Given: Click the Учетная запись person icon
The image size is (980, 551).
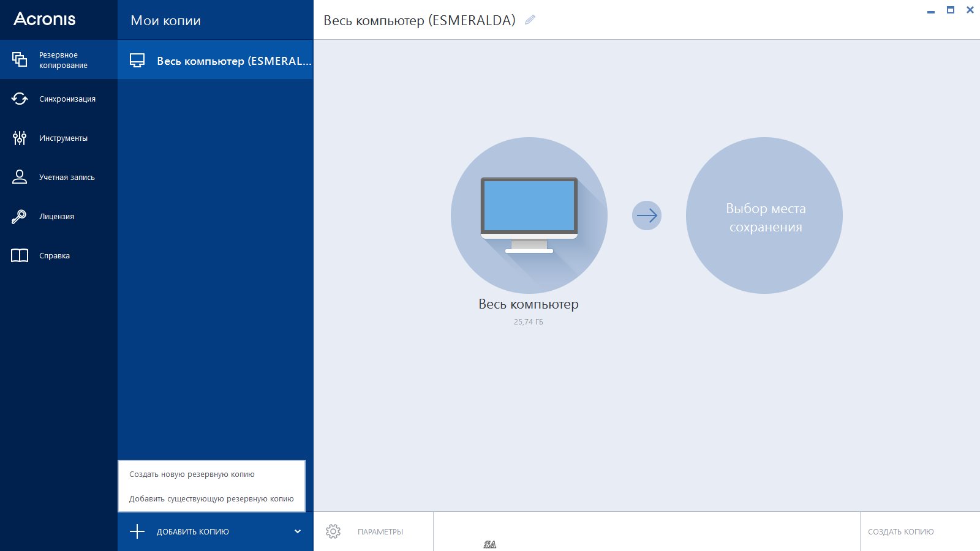Looking at the screenshot, I should (x=20, y=177).
